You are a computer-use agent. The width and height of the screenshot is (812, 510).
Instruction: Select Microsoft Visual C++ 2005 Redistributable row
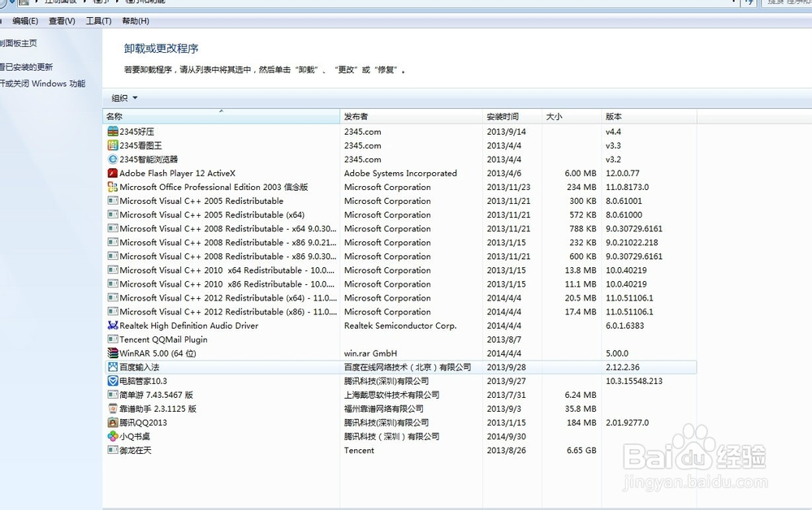pyautogui.click(x=400, y=201)
